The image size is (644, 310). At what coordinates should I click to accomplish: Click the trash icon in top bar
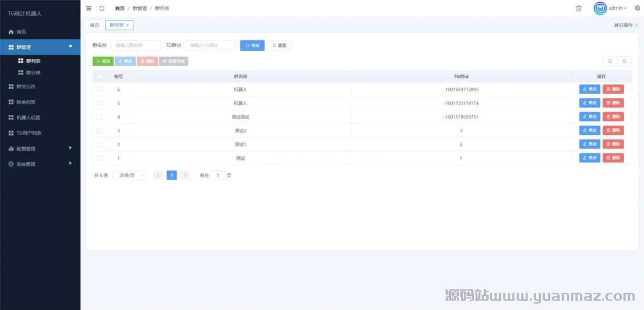(x=579, y=8)
